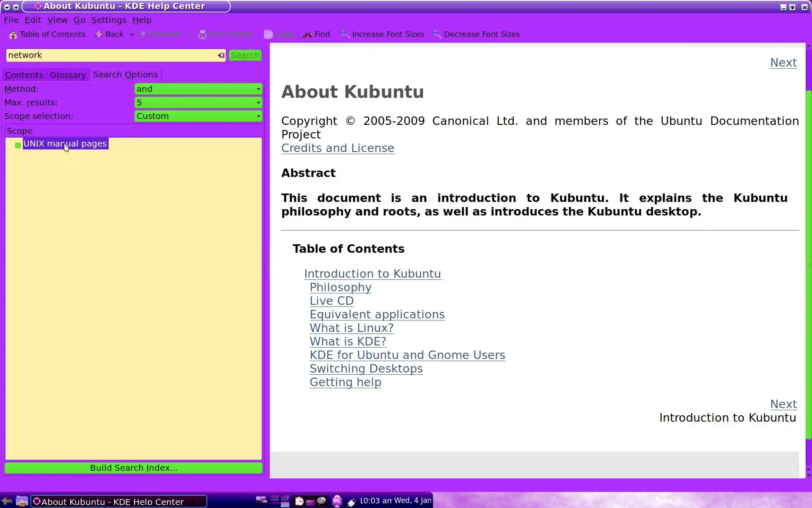The height and width of the screenshot is (508, 812).
Task: Open the Scope selection dropdown showing Custom
Action: (x=198, y=116)
